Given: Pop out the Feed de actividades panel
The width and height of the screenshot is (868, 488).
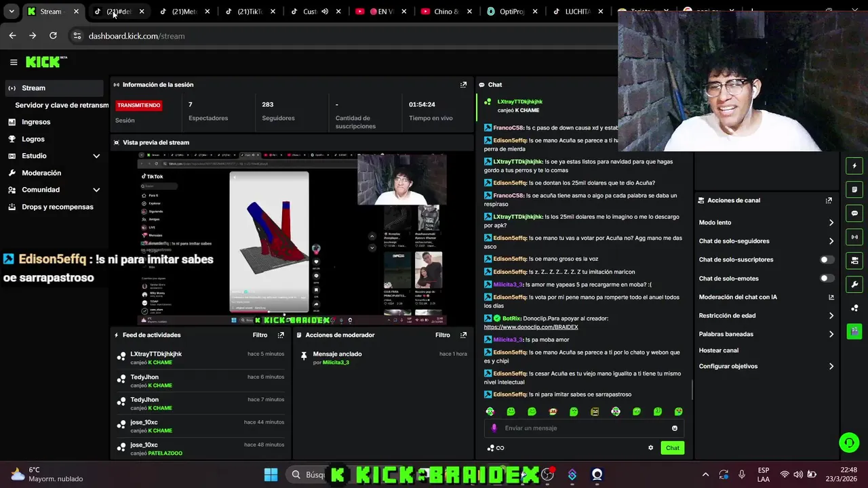Looking at the screenshot, I should [x=281, y=335].
